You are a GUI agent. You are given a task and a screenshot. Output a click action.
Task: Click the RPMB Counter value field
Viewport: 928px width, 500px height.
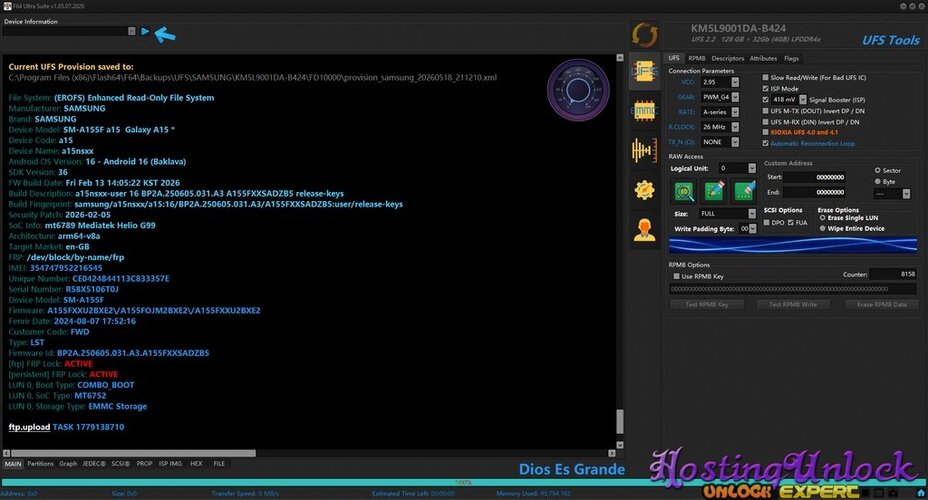pos(893,274)
